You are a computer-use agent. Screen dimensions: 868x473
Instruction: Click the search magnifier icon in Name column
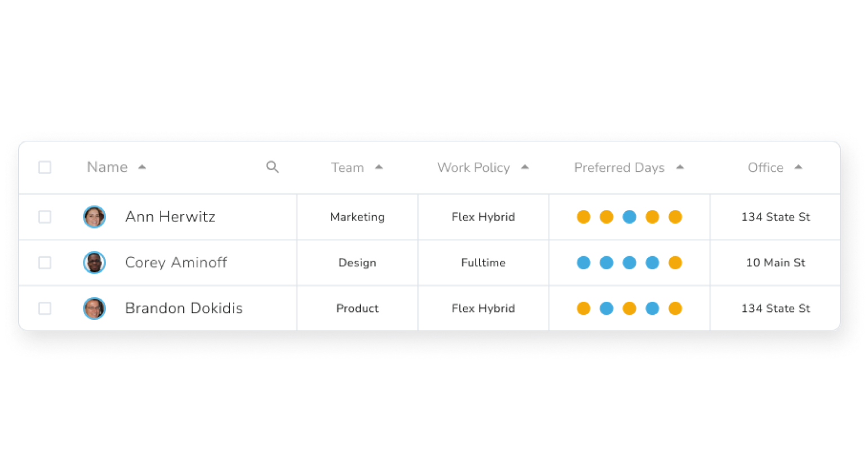(x=272, y=167)
